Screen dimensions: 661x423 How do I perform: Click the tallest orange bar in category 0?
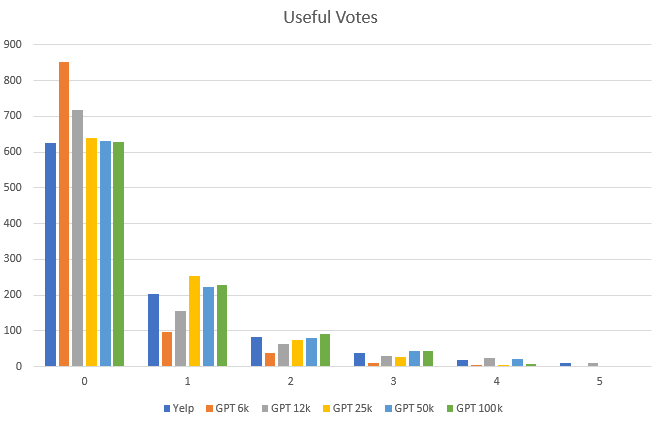(x=64, y=214)
